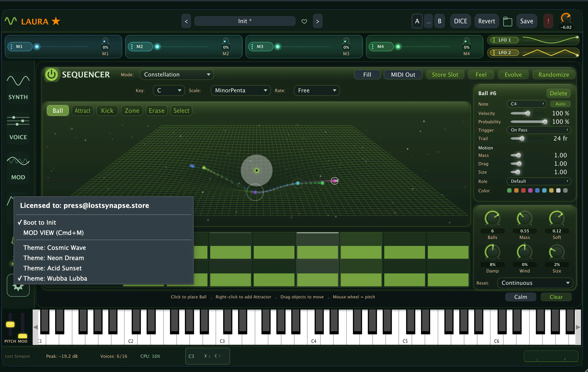Click the Wind knob
The height and width of the screenshot is (372, 588).
tap(525, 252)
